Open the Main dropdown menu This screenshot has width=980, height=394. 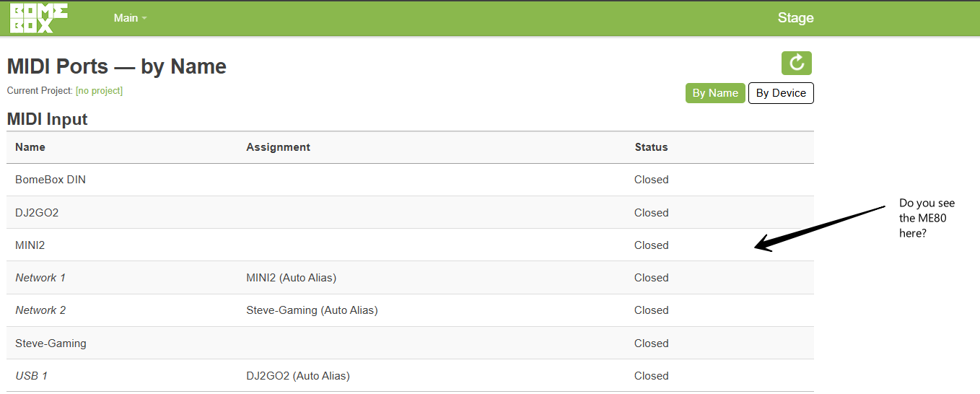[x=130, y=18]
